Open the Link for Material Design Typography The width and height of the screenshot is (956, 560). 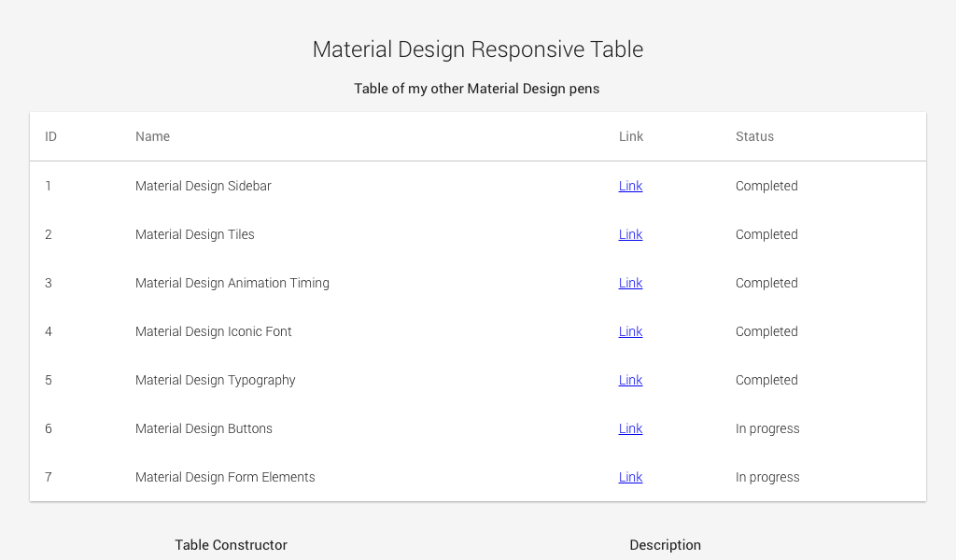click(x=630, y=380)
